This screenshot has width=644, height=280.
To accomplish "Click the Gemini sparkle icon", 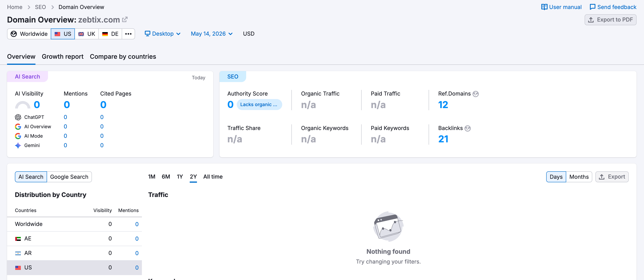I will tap(18, 145).
